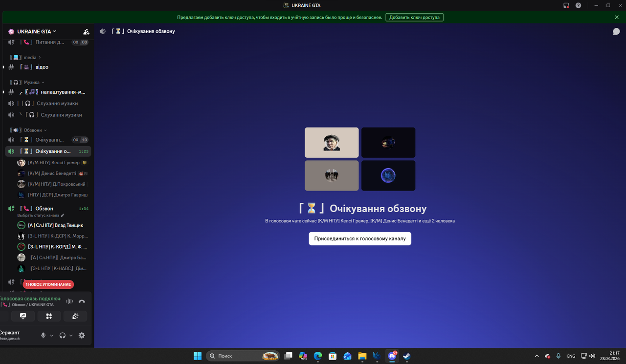626x364 pixels.
Task: Select the dark participant tile in the first row
Action: tap(388, 143)
